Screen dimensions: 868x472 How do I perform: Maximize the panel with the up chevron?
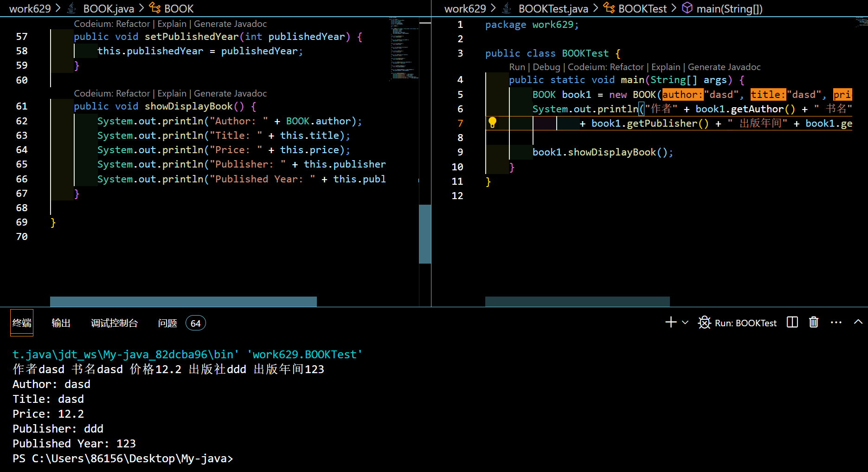point(858,322)
